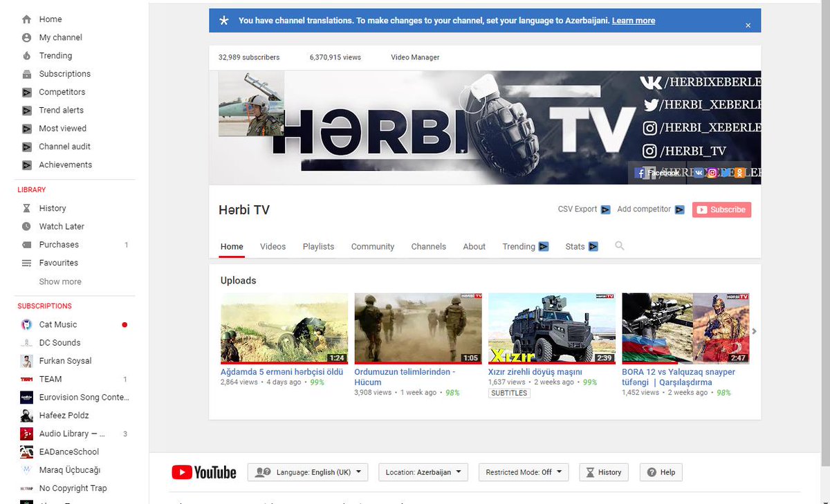Open History via hourglass icon in sidebar
This screenshot has height=504, width=830.
[x=26, y=208]
